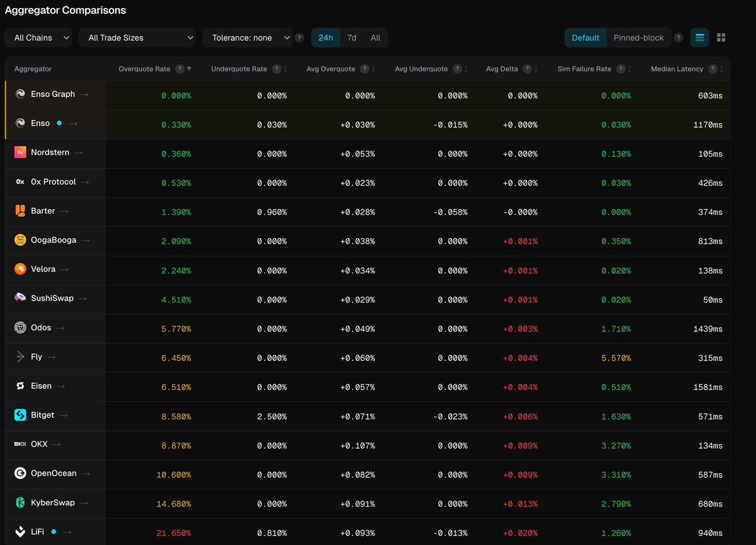
Task: Click the Eisen logo icon
Action: pos(20,386)
